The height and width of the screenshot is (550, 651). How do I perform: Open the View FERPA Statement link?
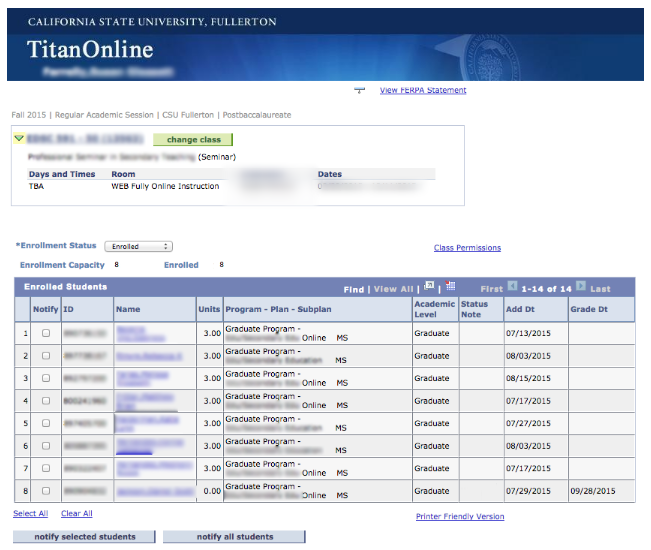pyautogui.click(x=423, y=90)
